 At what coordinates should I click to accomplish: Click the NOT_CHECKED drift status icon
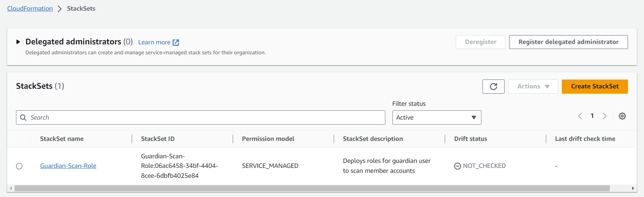(x=457, y=166)
